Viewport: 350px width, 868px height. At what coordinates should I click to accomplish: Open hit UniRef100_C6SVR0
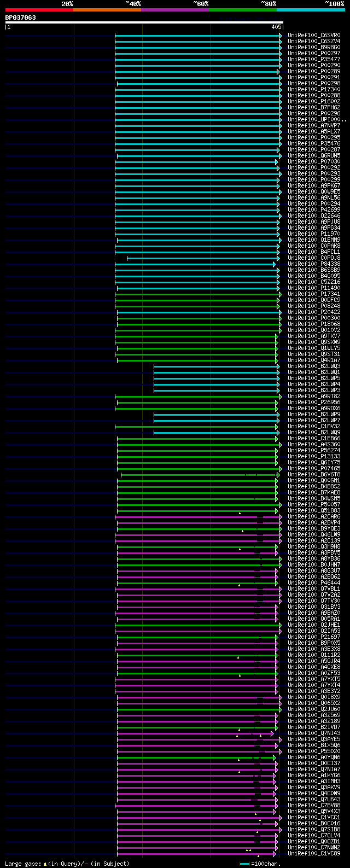point(314,35)
